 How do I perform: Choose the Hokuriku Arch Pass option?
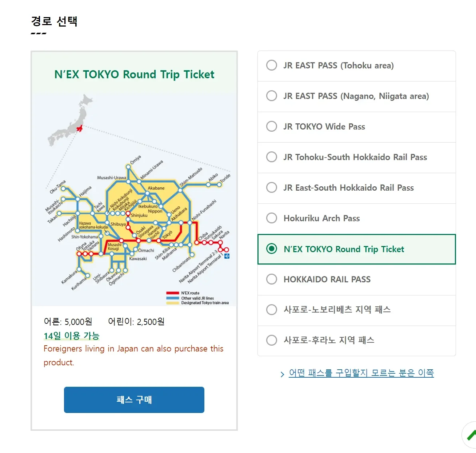tap(272, 218)
